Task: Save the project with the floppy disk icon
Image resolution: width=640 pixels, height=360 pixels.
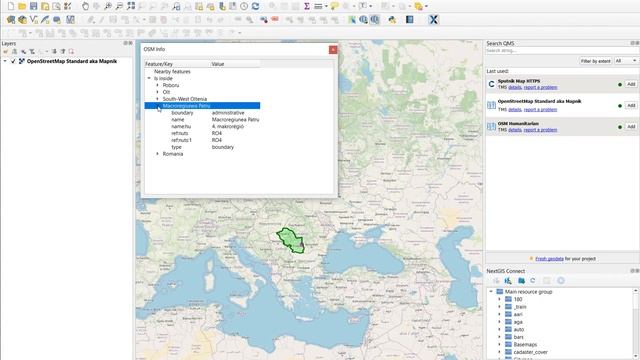Action: 33,6
